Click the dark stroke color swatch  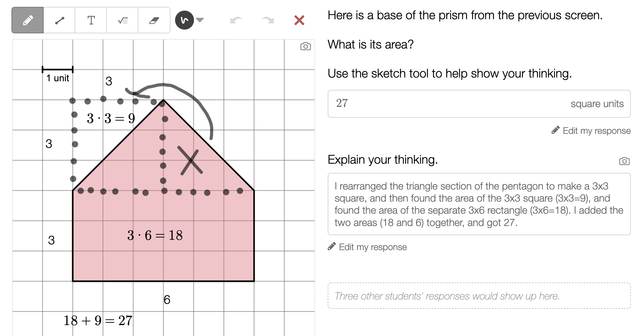(185, 20)
